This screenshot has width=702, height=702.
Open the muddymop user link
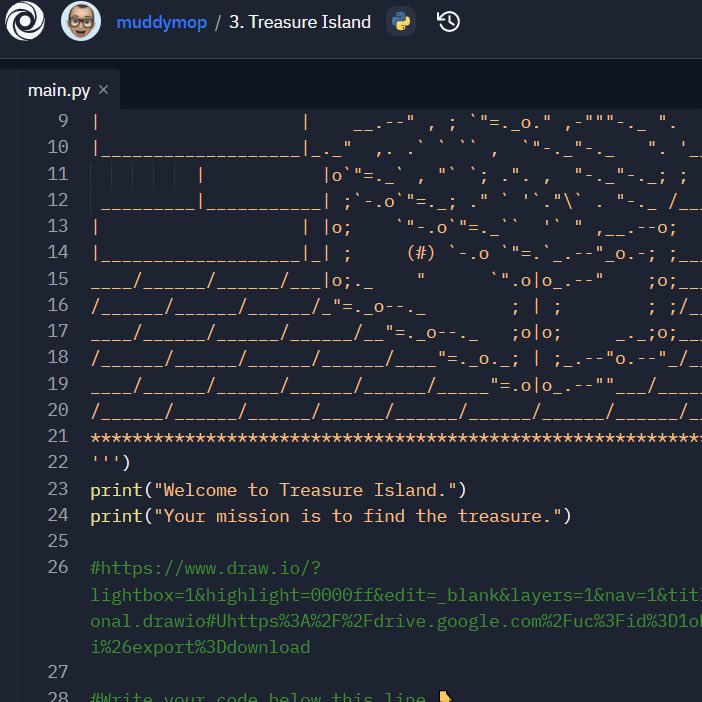[x=162, y=22]
